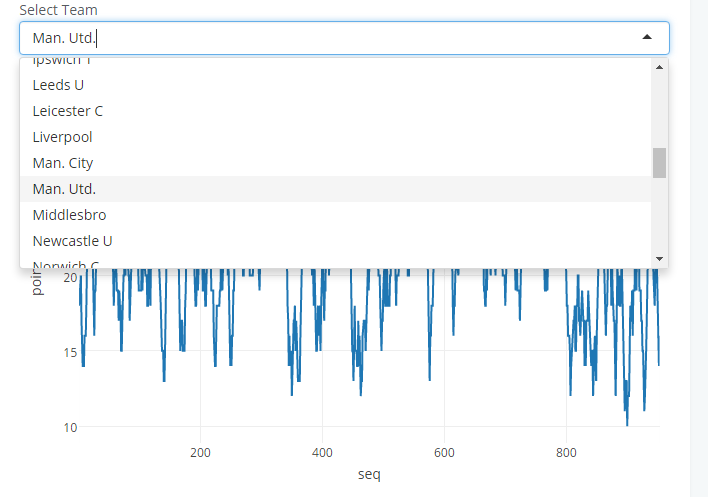Click the x-axis tick label 400
708x497 pixels.
[x=322, y=452]
